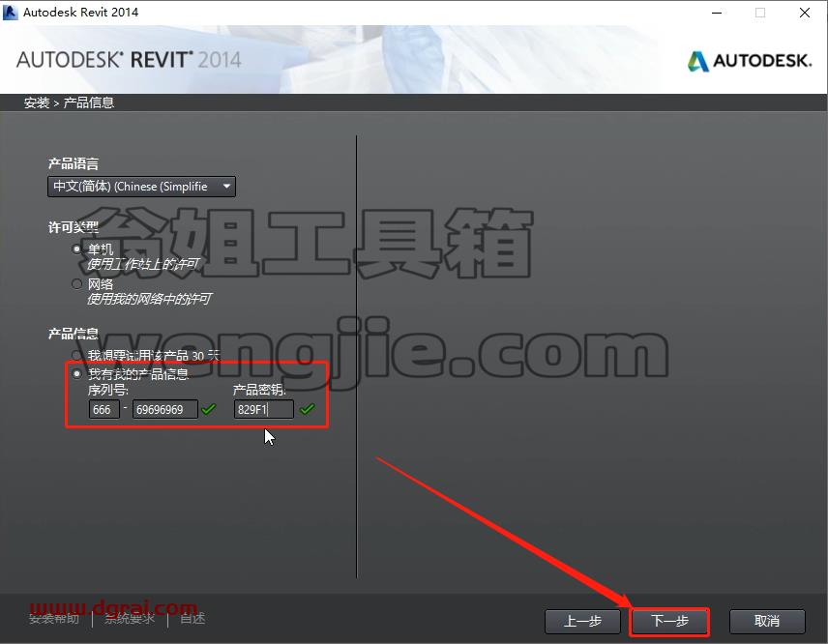The image size is (828, 644).
Task: Click the serial number prefix field 666
Action: pos(104,409)
